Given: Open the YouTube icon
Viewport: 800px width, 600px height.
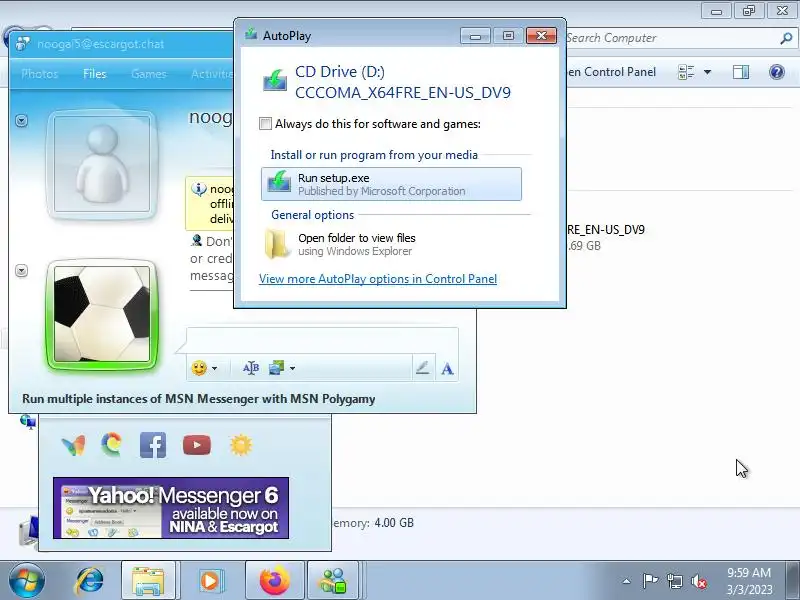Looking at the screenshot, I should pyautogui.click(x=197, y=445).
